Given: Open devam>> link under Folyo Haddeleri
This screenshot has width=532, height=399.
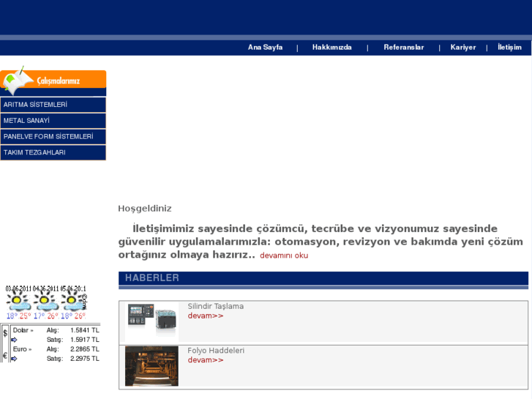Looking at the screenshot, I should click(206, 360).
